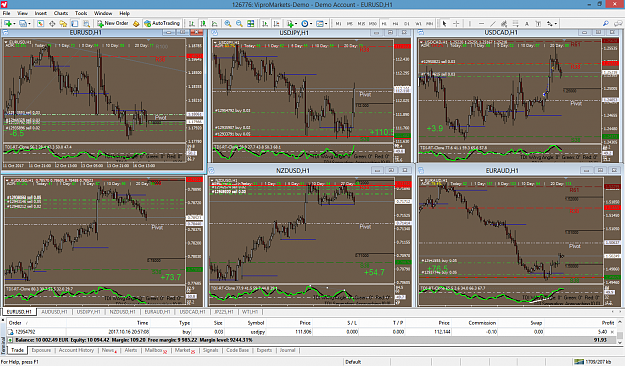Open the Data Window icon
Screen dimensions: 625x366
point(52,24)
